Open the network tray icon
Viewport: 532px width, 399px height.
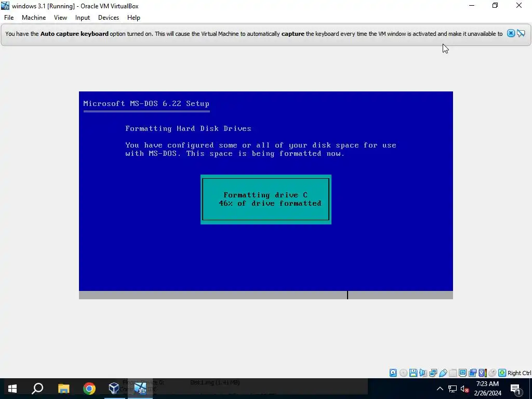453,389
